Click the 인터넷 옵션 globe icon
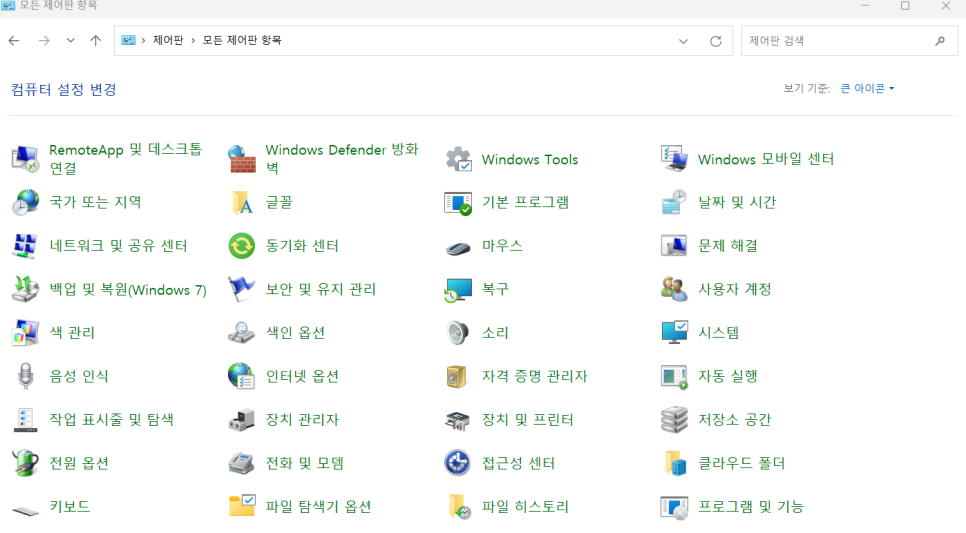Screen dimensions: 966x533 (242, 376)
